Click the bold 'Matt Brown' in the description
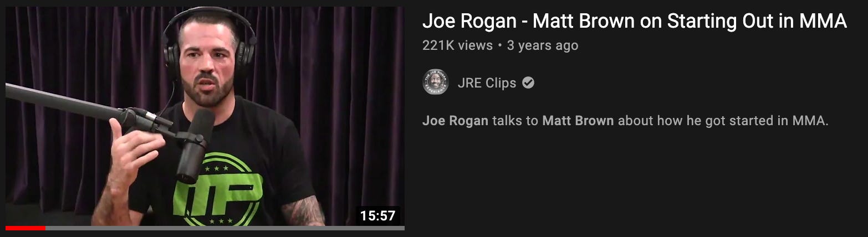Viewport: 868px width, 237px height. click(x=578, y=121)
